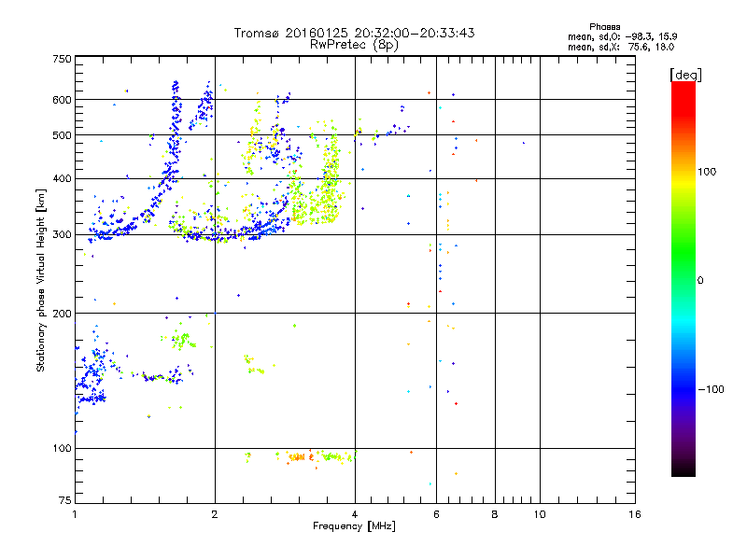Image resolution: width=747 pixels, height=560 pixels.
Task: Click the 'mean, sd,X: 75.6, 18.0' text
Action: coord(621,47)
